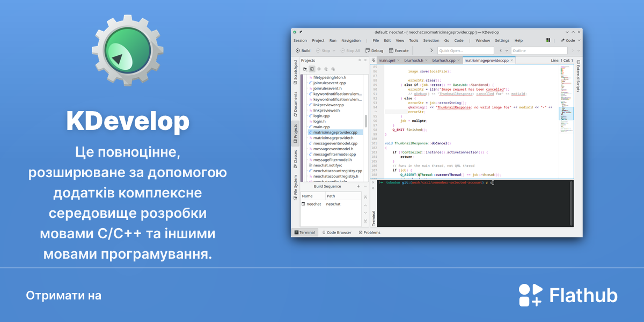The image size is (644, 322).
Task: Toggle the second icon in Projects panel toolbar
Action: pyautogui.click(x=312, y=69)
